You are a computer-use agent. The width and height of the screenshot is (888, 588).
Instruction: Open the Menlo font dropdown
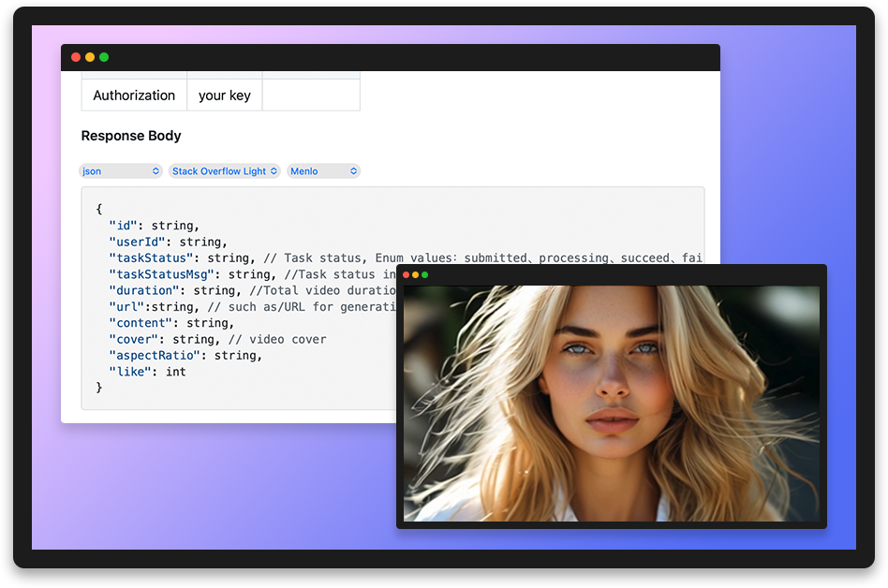[x=323, y=171]
